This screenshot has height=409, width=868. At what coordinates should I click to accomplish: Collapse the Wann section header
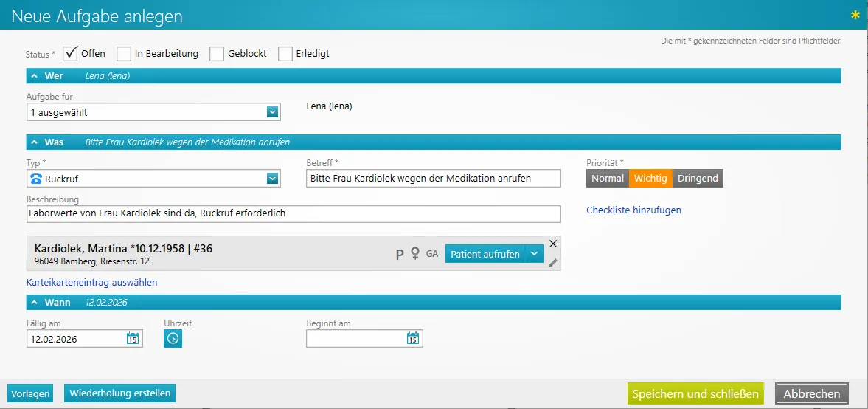click(x=34, y=303)
